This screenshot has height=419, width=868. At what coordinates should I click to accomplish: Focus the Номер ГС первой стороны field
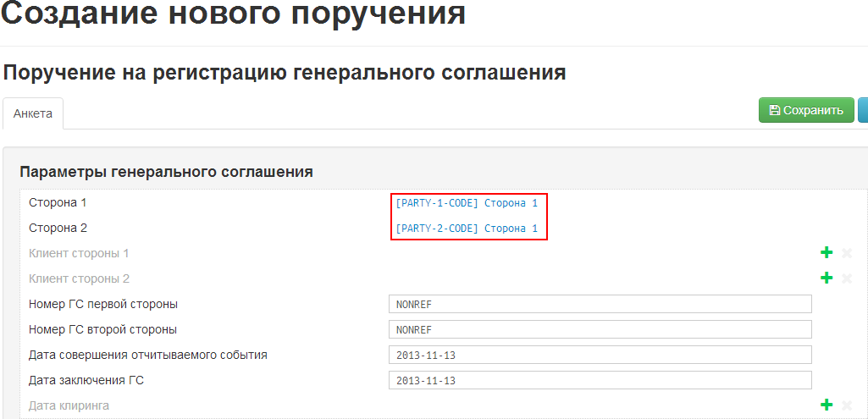(x=600, y=304)
